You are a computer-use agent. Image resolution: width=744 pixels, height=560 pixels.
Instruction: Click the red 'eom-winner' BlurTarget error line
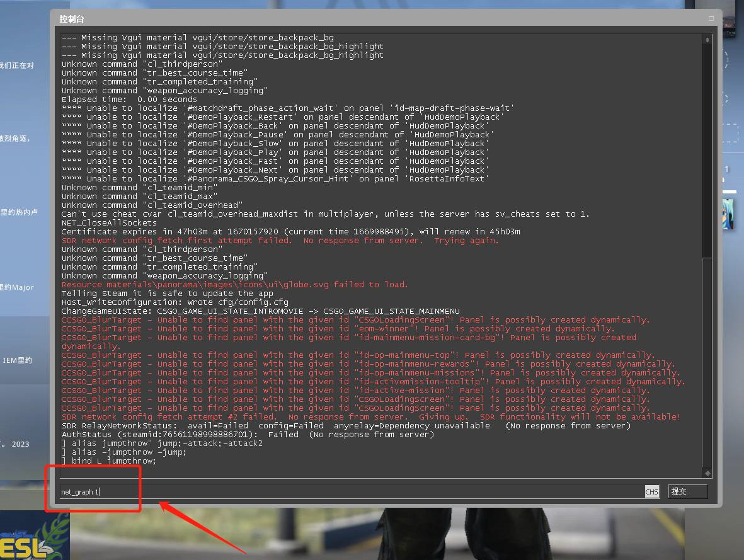coord(338,329)
